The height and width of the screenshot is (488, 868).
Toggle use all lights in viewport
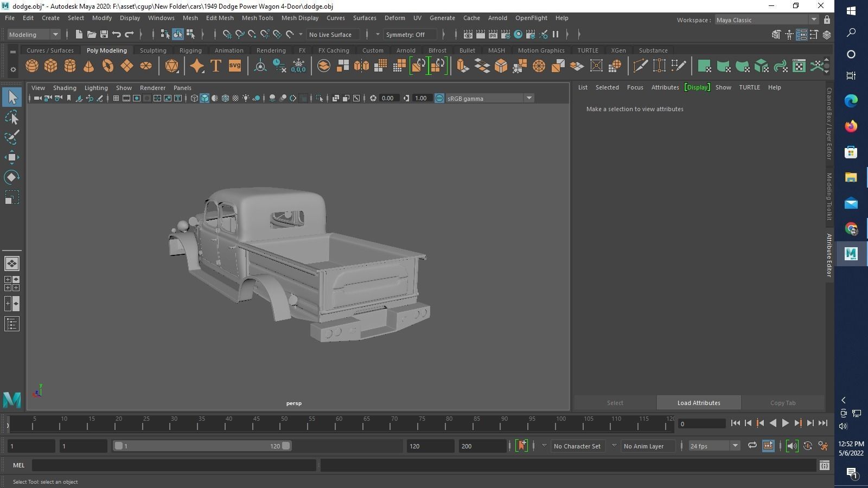coord(246,98)
